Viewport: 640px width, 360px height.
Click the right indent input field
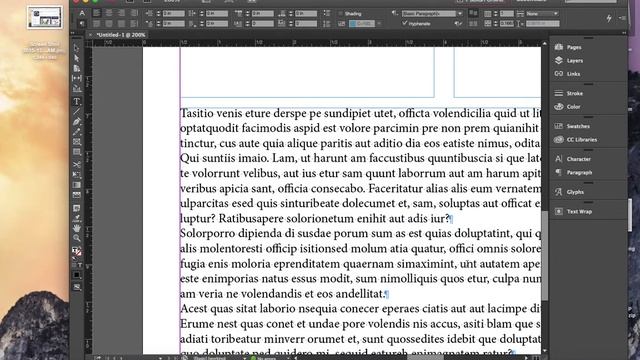pos(217,13)
